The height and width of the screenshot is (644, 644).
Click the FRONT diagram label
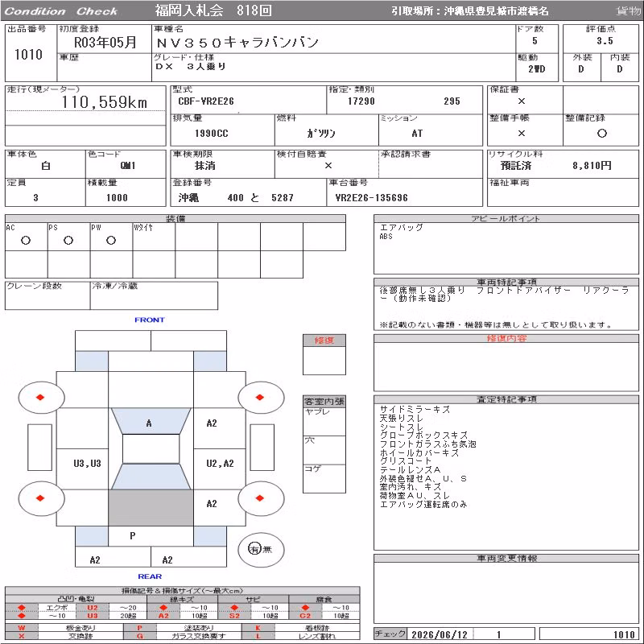pos(150,320)
